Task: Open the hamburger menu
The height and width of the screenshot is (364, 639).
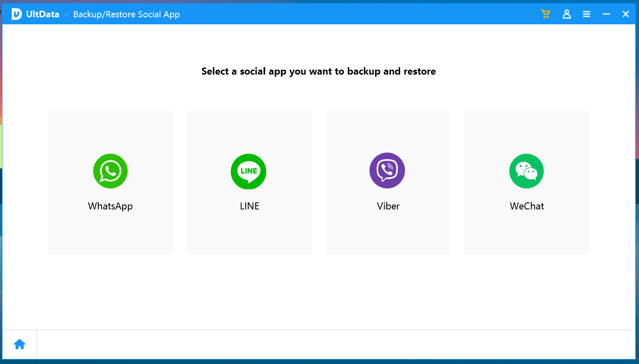Action: tap(587, 14)
